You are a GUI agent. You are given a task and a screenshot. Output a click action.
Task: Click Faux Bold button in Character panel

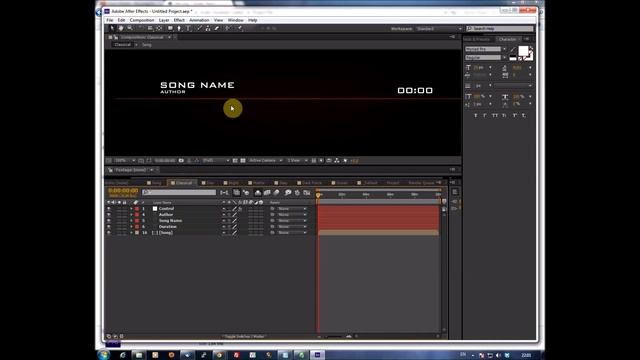(476, 116)
